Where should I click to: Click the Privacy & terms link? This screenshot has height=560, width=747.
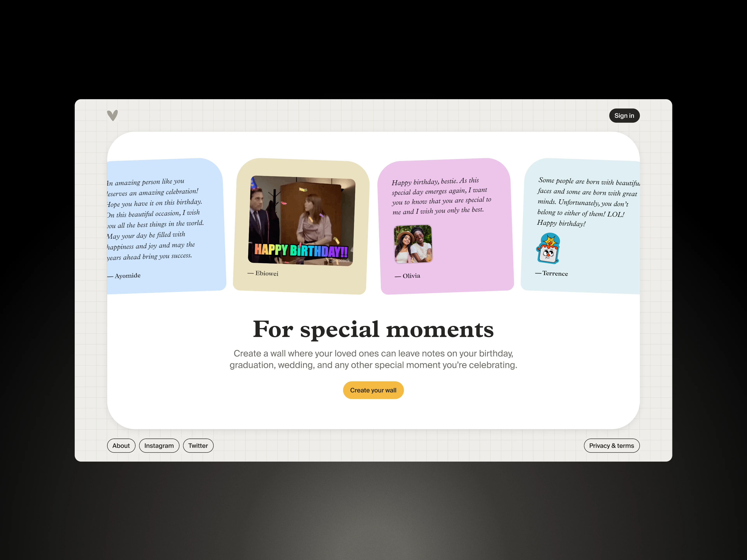click(611, 445)
